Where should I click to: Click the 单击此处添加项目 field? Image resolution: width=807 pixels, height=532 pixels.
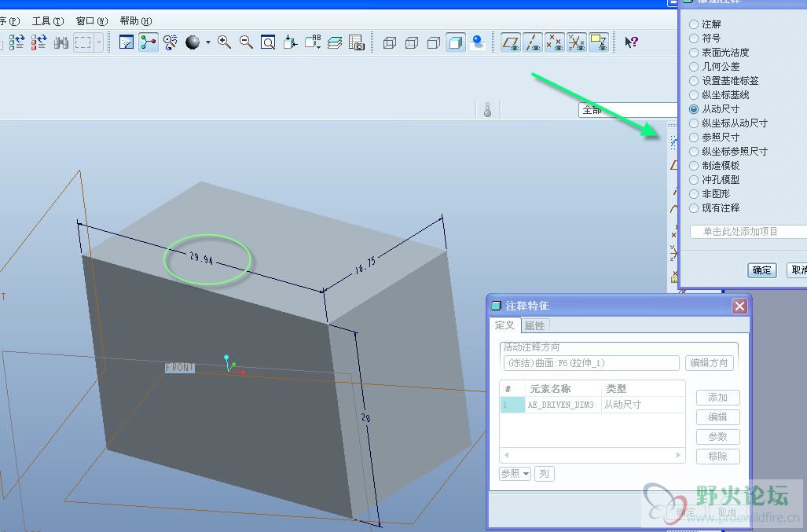coord(748,232)
